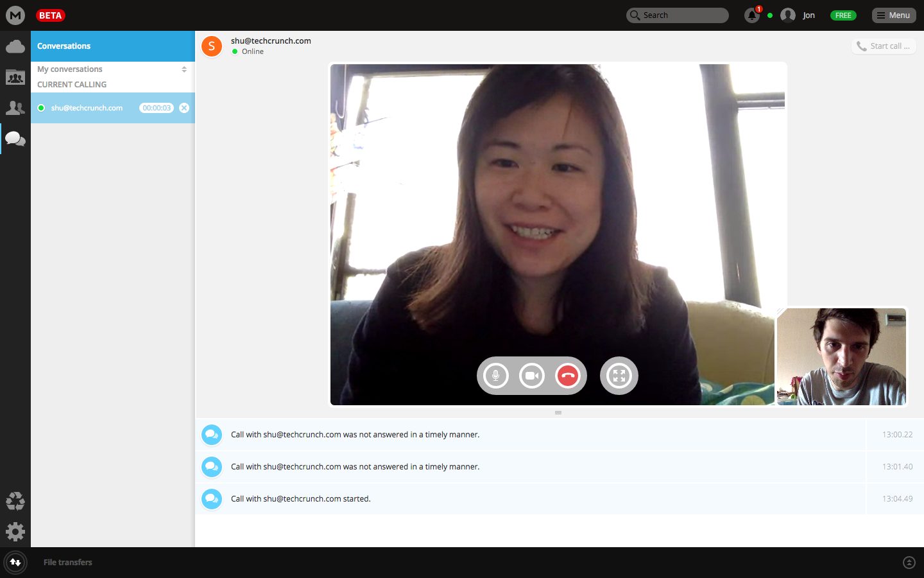Open the settings gear in sidebar
This screenshot has width=924, height=578.
point(15,532)
